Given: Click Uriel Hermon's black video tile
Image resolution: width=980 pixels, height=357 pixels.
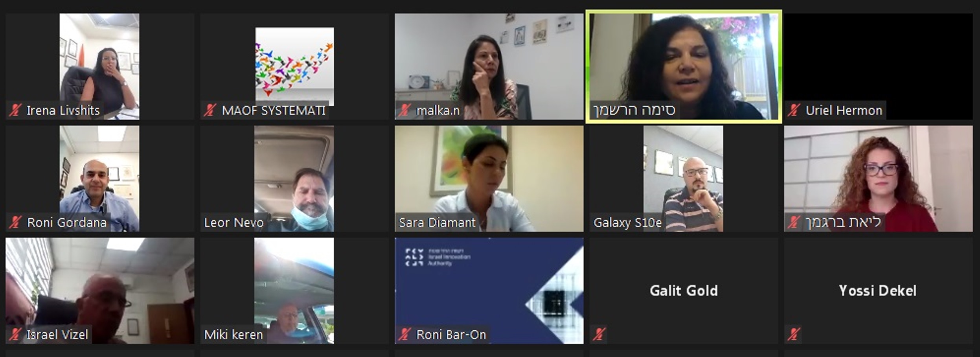Looking at the screenshot, I should 878,66.
